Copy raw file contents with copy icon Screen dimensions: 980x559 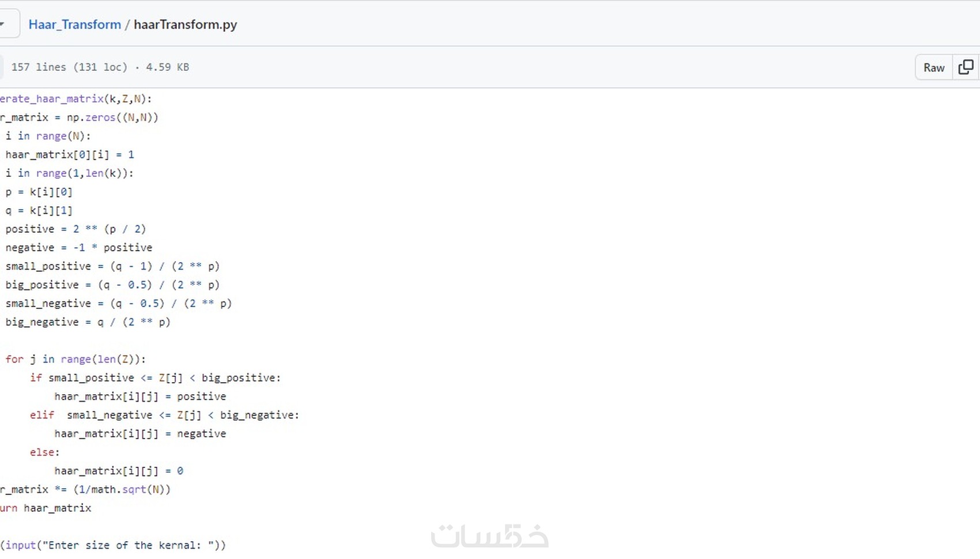click(966, 67)
